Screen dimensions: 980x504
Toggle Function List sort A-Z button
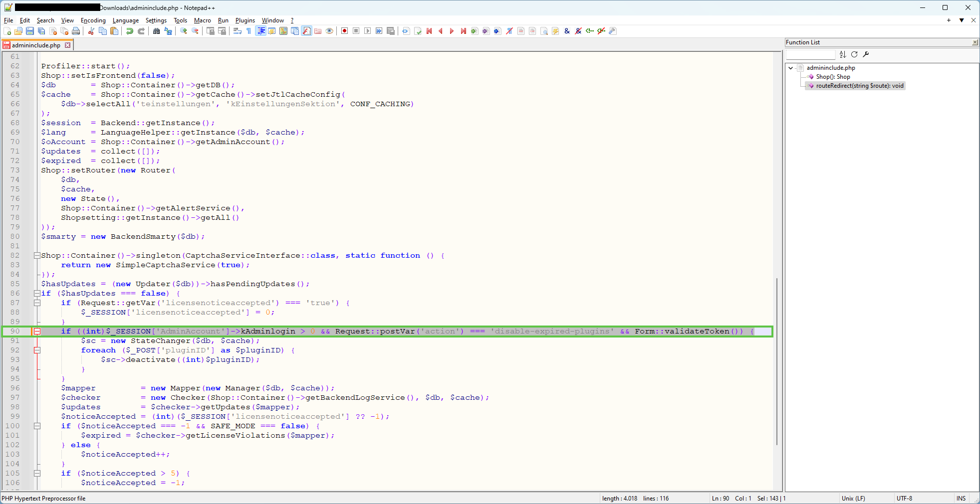843,54
